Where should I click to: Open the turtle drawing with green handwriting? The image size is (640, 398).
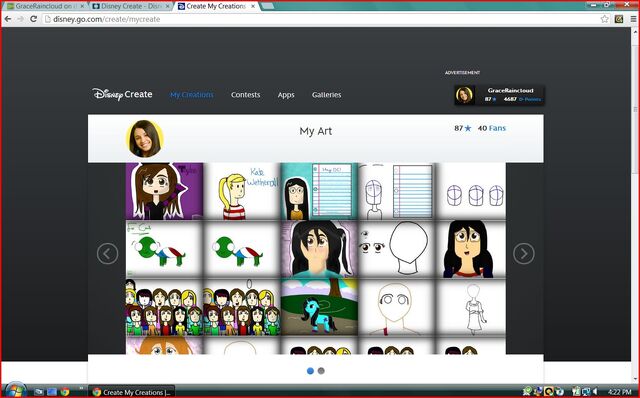(164, 249)
